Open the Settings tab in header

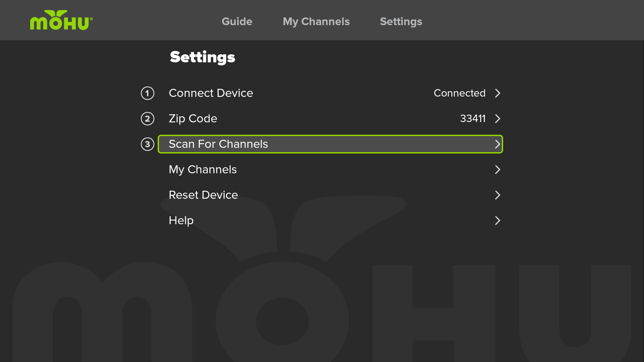tap(401, 21)
